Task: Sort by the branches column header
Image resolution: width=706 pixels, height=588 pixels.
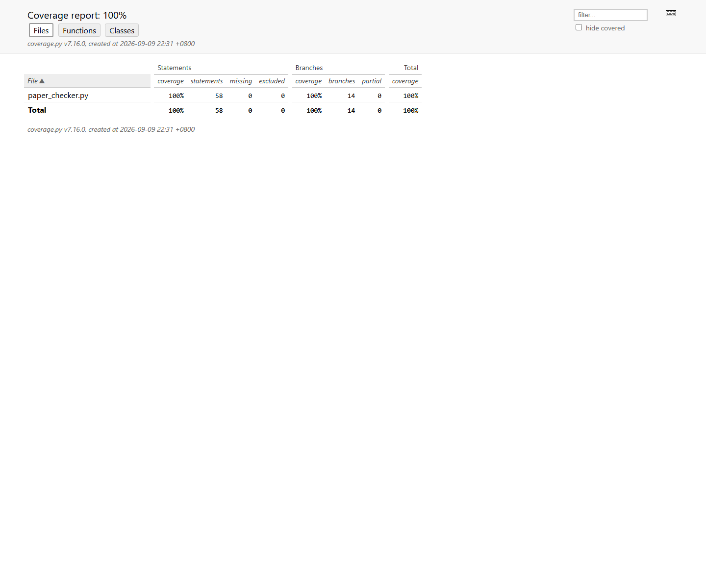Action: pos(342,81)
